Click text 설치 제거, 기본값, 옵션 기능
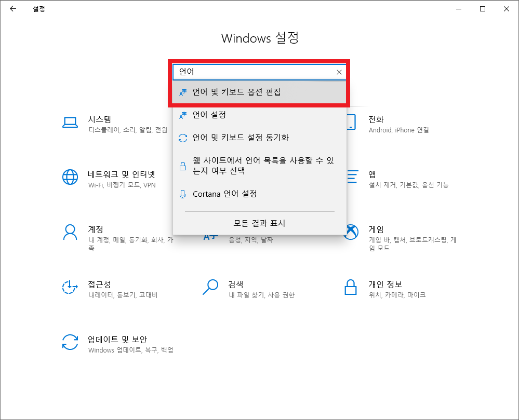 pyautogui.click(x=409, y=185)
